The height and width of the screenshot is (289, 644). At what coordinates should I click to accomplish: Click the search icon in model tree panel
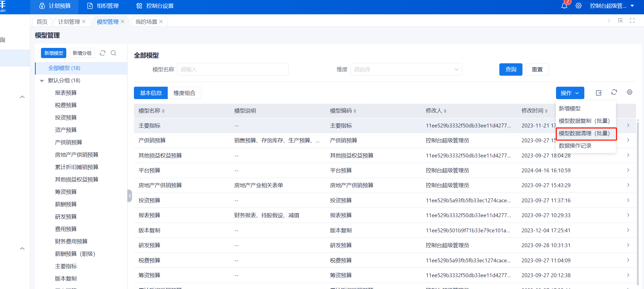pyautogui.click(x=113, y=53)
